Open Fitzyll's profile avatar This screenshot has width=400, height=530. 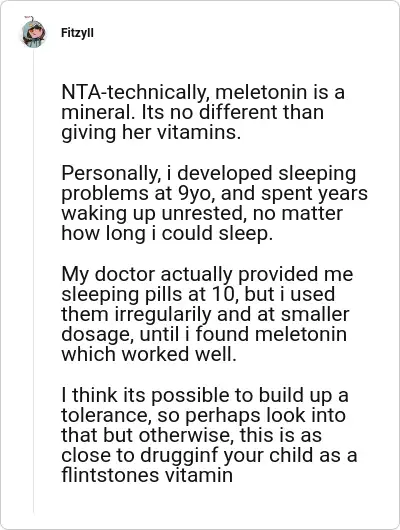coord(33,33)
